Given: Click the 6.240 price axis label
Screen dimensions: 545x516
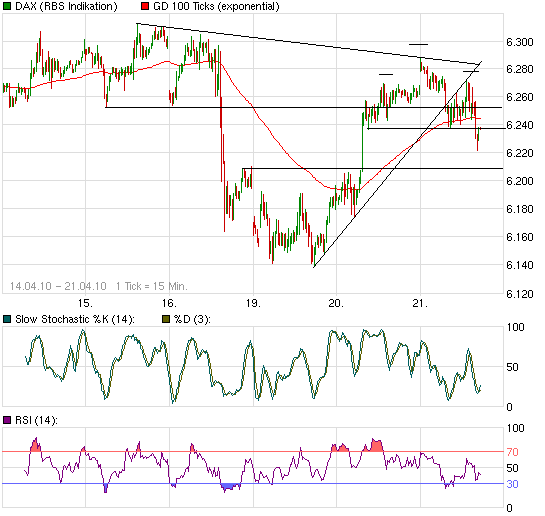Looking at the screenshot, I should [520, 125].
